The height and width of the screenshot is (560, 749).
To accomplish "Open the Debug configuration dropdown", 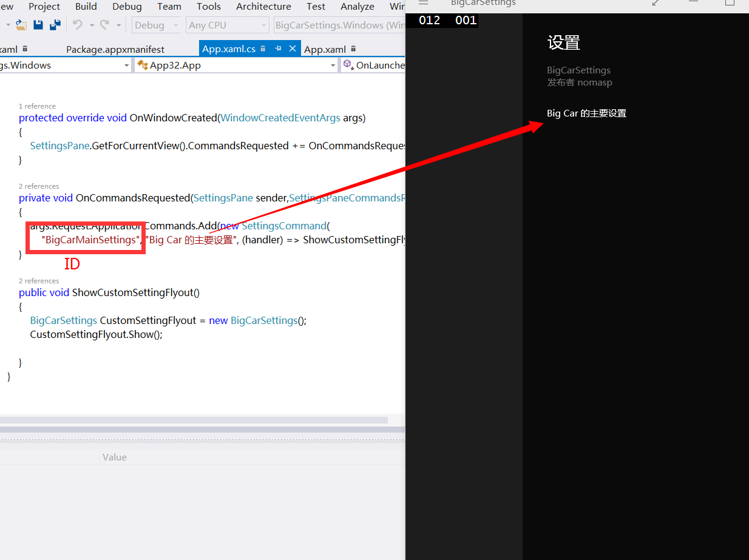I will tap(157, 25).
